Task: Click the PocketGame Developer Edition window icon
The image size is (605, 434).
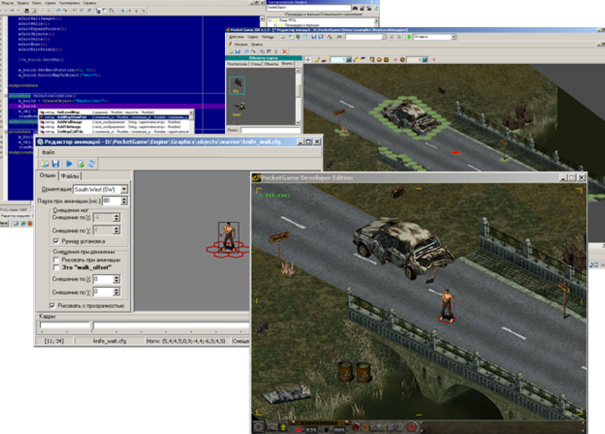Action: (256, 176)
